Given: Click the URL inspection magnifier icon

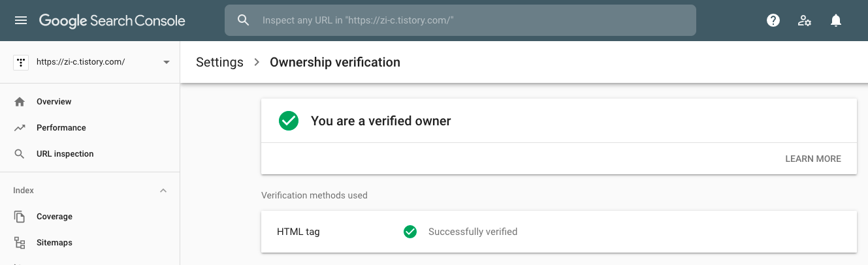Looking at the screenshot, I should point(20,154).
